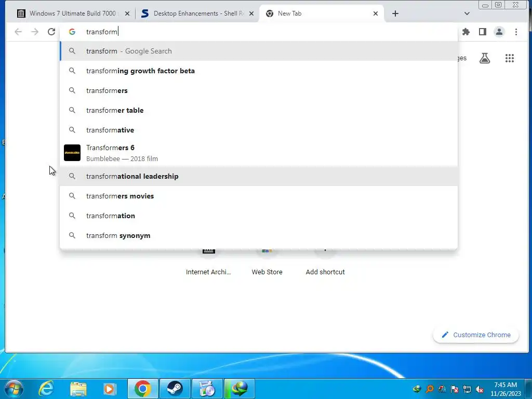Open the Internet Archive shortcut
This screenshot has width=532, height=399.
pos(208,263)
